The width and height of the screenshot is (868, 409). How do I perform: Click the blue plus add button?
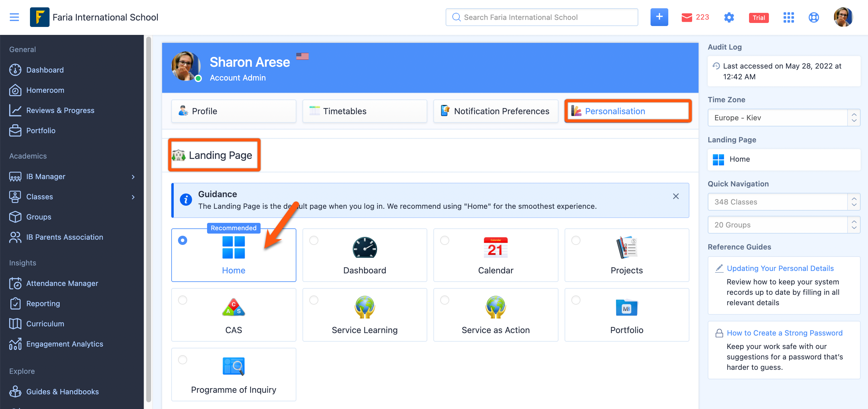[x=659, y=17]
